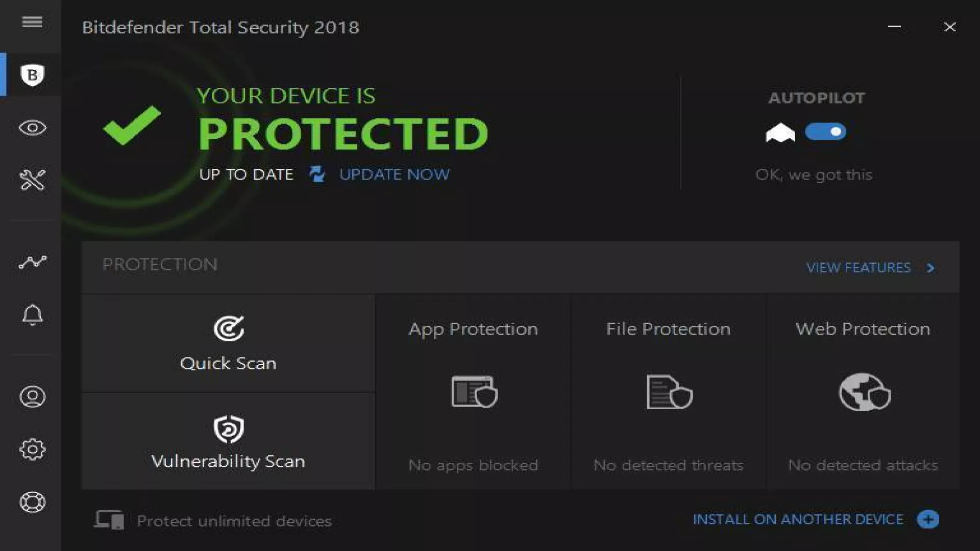Open the Web Protection tile
The height and width of the screenshot is (551, 980).
click(863, 392)
